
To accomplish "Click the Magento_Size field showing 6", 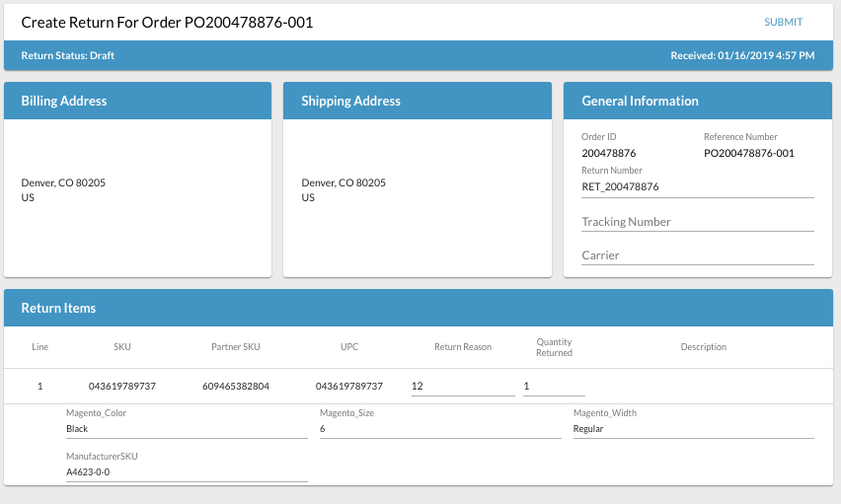I will pos(440,429).
